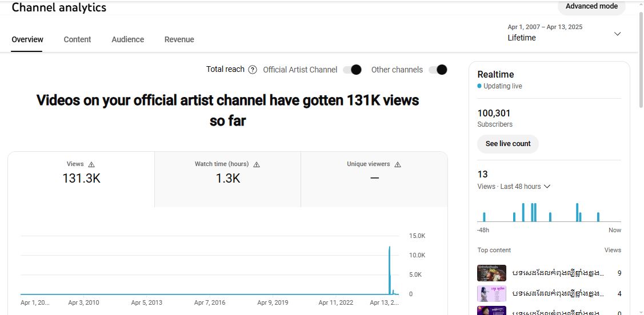Click the Apr 7, 2016 axis label
This screenshot has width=644, height=315.
pyautogui.click(x=210, y=302)
